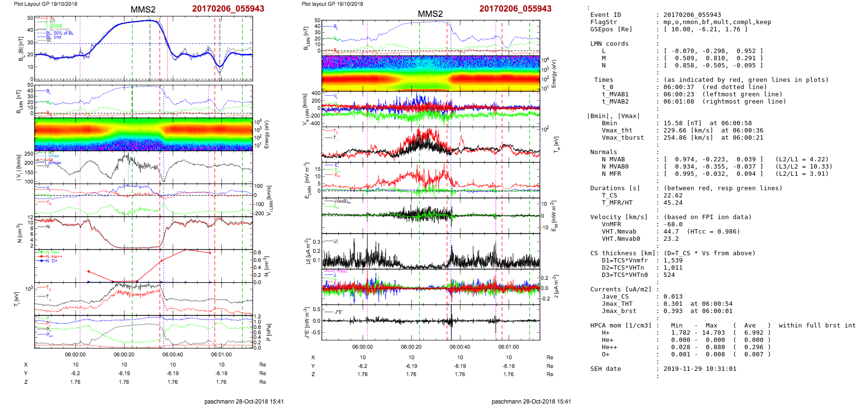Screen dimensions: 868x405
Task: Click the 'MMS2' title above the right plot
Action: (x=430, y=14)
